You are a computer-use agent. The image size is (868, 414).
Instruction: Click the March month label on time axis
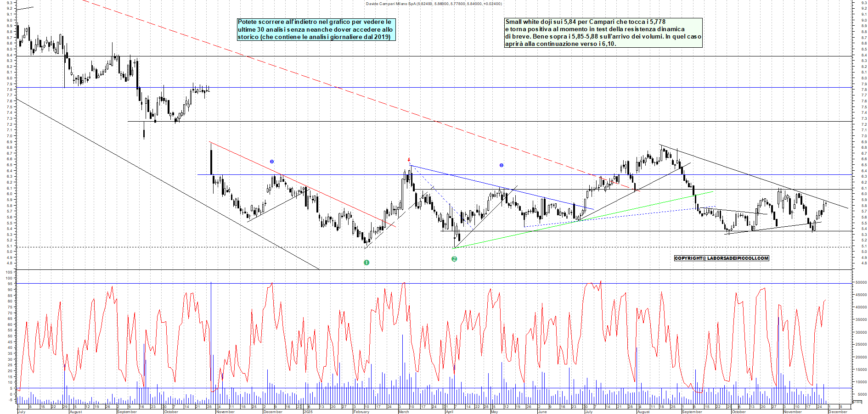pos(404,412)
